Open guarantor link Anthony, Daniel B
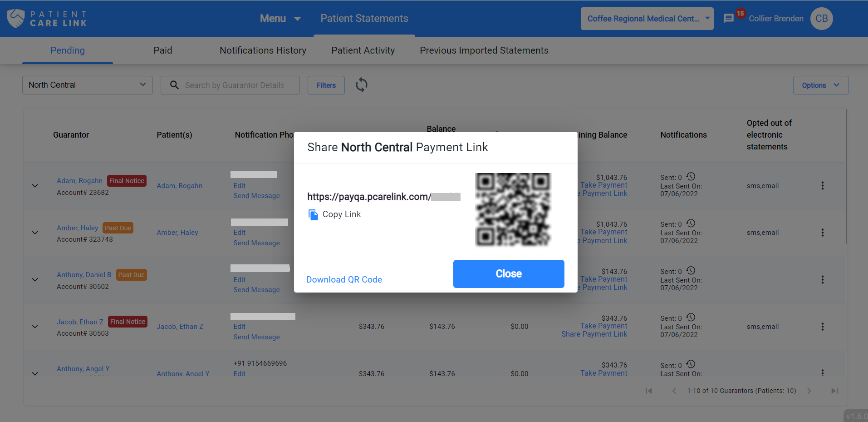The height and width of the screenshot is (422, 868). pyautogui.click(x=84, y=275)
